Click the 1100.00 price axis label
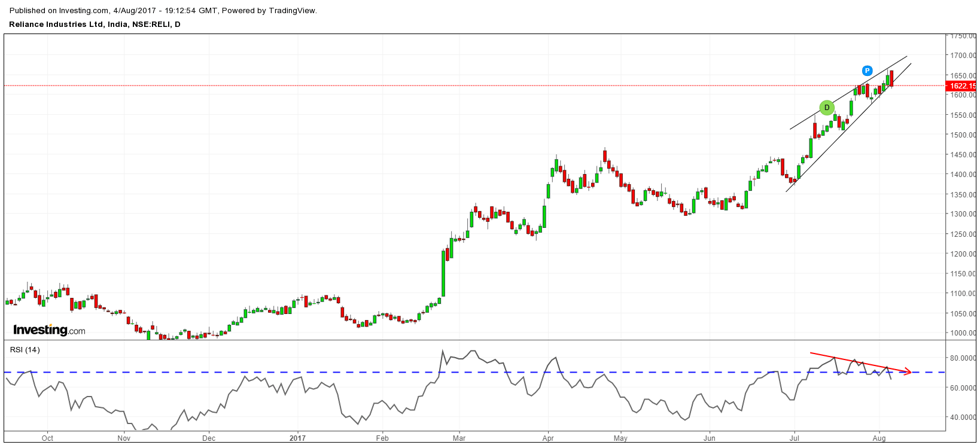 (x=963, y=294)
